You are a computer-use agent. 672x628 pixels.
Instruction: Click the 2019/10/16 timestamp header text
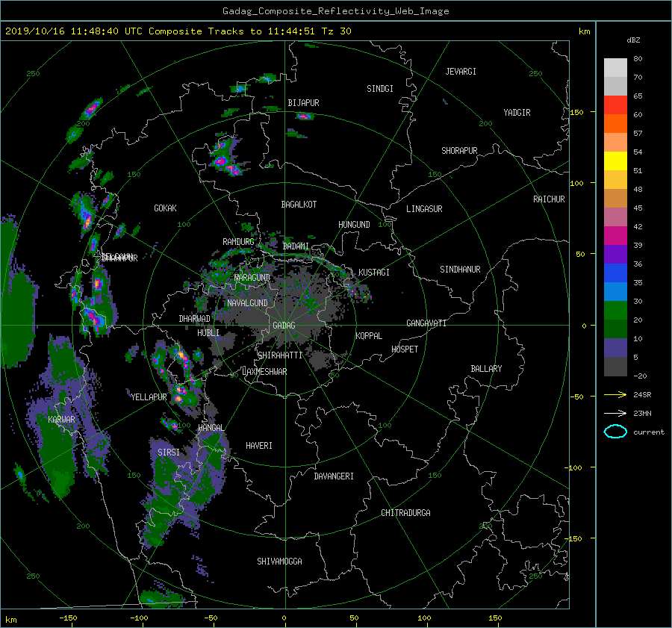(178, 31)
